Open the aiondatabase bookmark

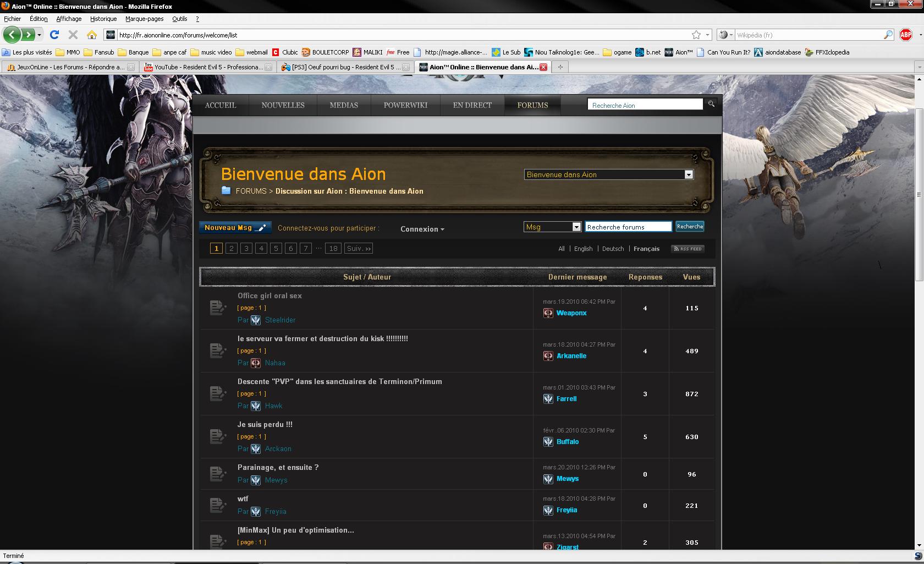(777, 52)
